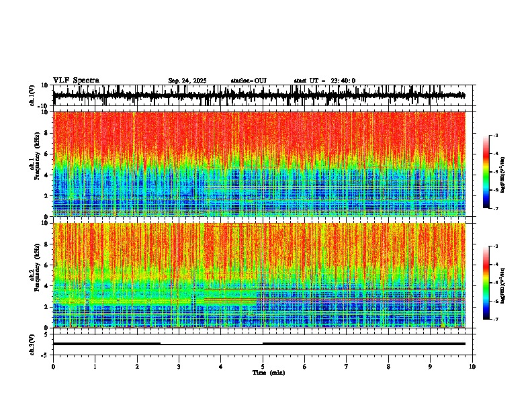Click the ch.2 "Frequency (kHz)" axis label
The image size is (532, 411).
pos(38,267)
